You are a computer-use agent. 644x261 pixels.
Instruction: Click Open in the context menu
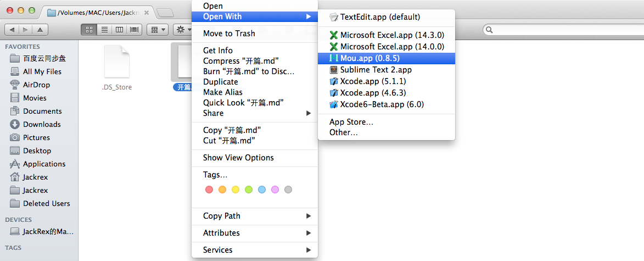coord(255,5)
